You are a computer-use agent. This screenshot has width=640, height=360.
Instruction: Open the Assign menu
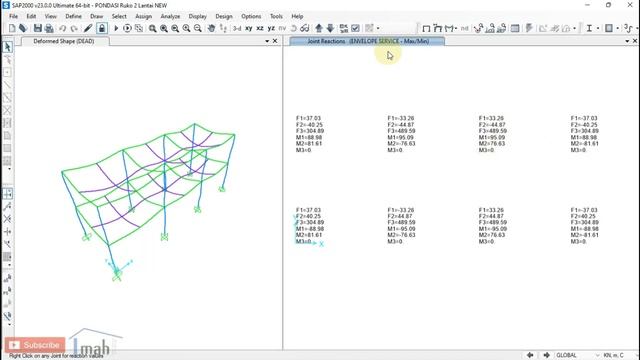click(143, 16)
